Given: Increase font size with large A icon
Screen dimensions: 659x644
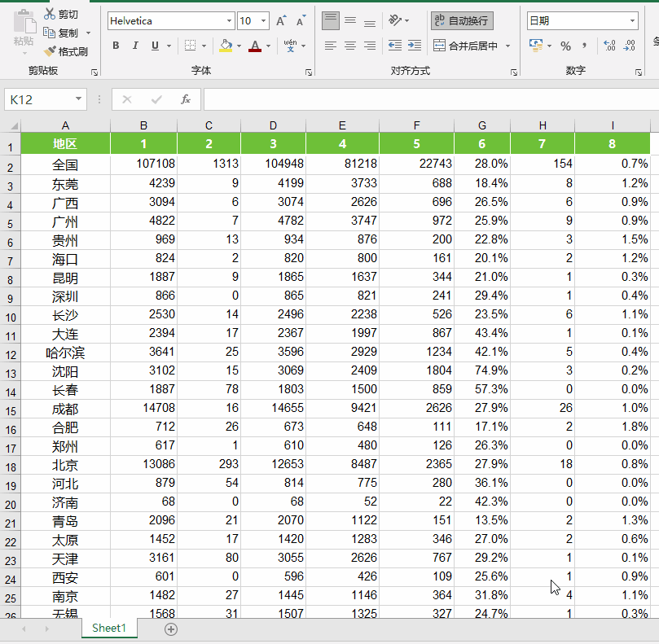Looking at the screenshot, I should (x=281, y=20).
